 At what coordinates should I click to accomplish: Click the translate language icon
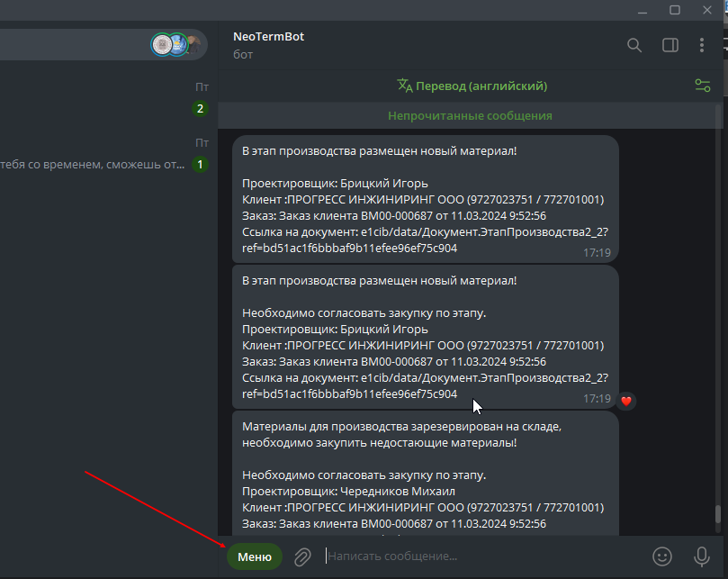pyautogui.click(x=405, y=86)
